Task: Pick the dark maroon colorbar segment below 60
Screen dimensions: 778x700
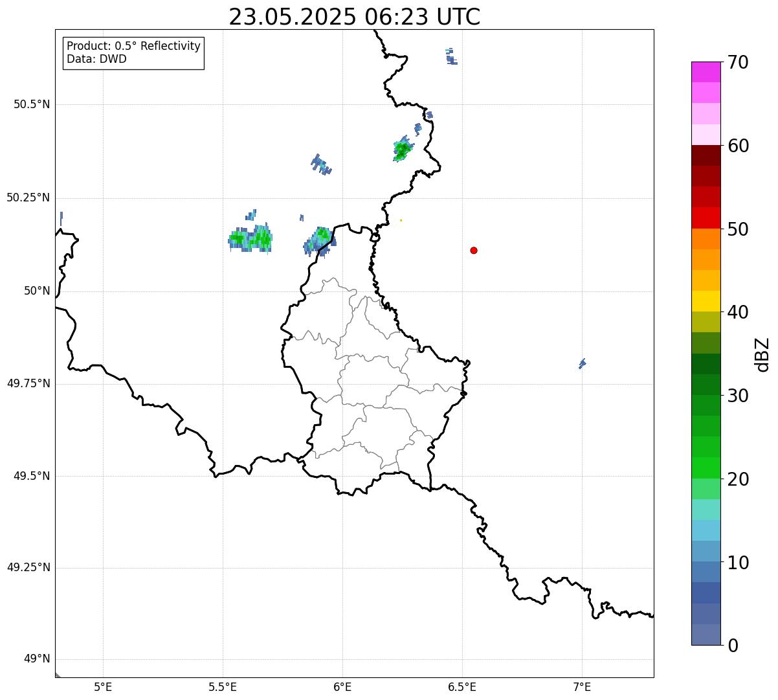Action: [x=706, y=155]
